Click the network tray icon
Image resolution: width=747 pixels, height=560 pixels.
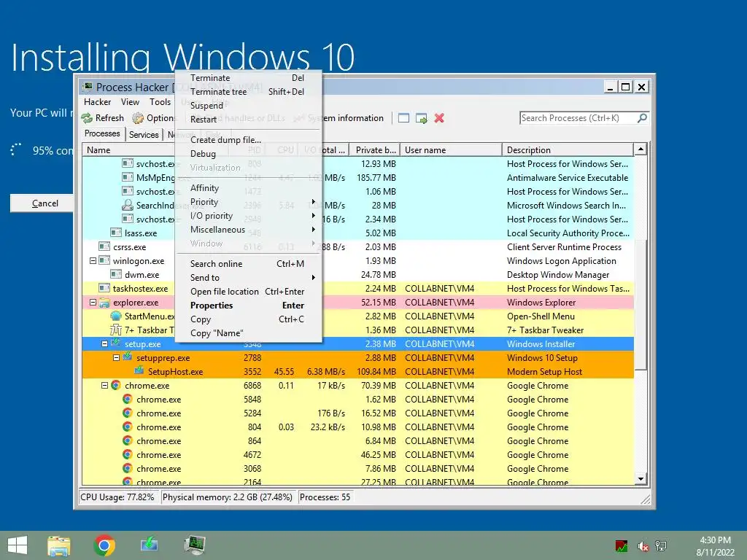coord(661,546)
